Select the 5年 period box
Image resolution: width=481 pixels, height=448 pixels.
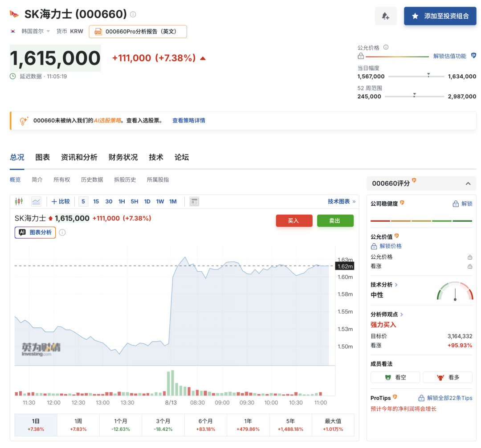point(290,425)
